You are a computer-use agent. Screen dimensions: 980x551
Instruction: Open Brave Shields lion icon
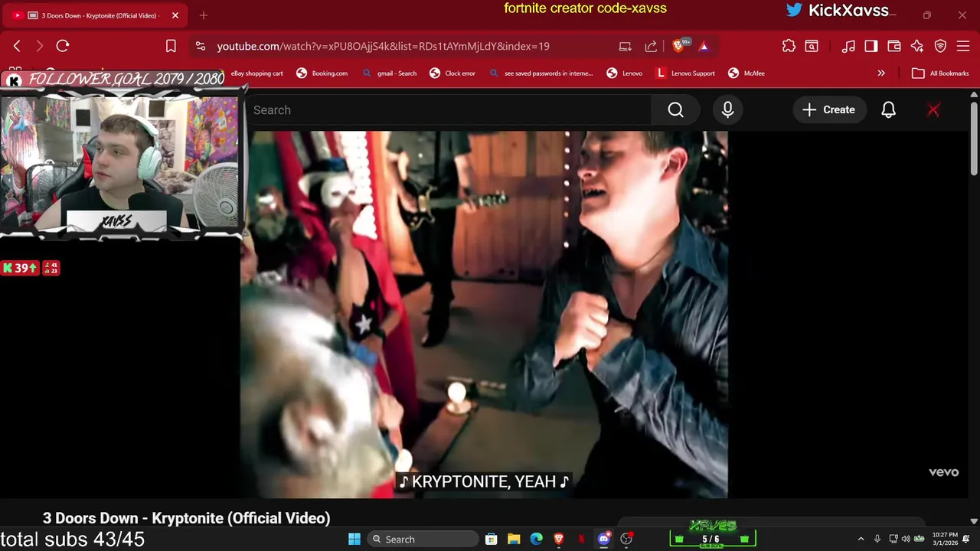click(678, 46)
